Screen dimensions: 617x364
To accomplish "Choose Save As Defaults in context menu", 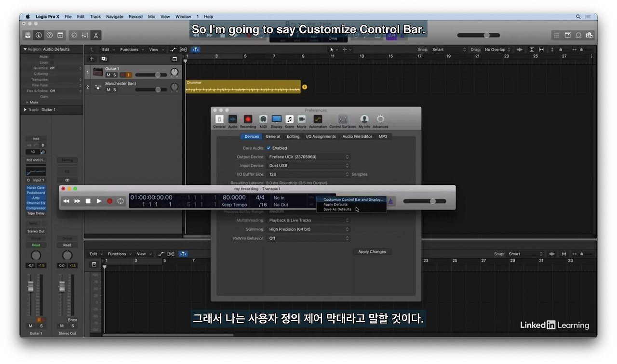I will pyautogui.click(x=352, y=209).
